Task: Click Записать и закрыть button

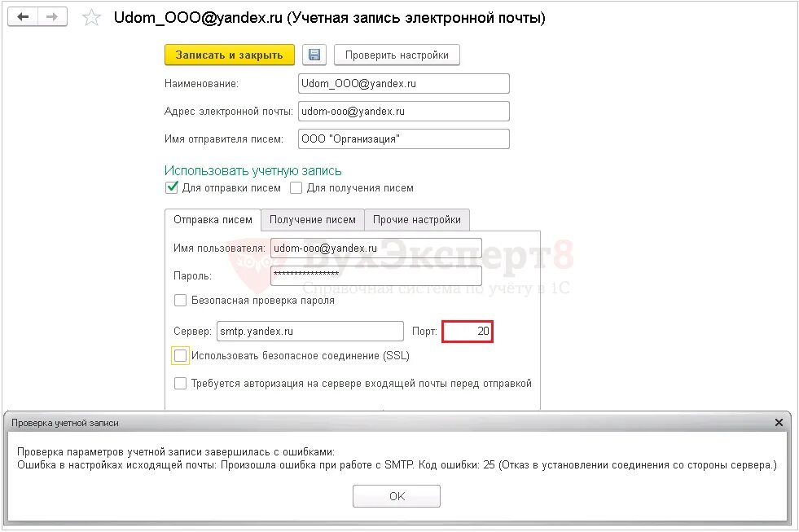Action: click(230, 55)
